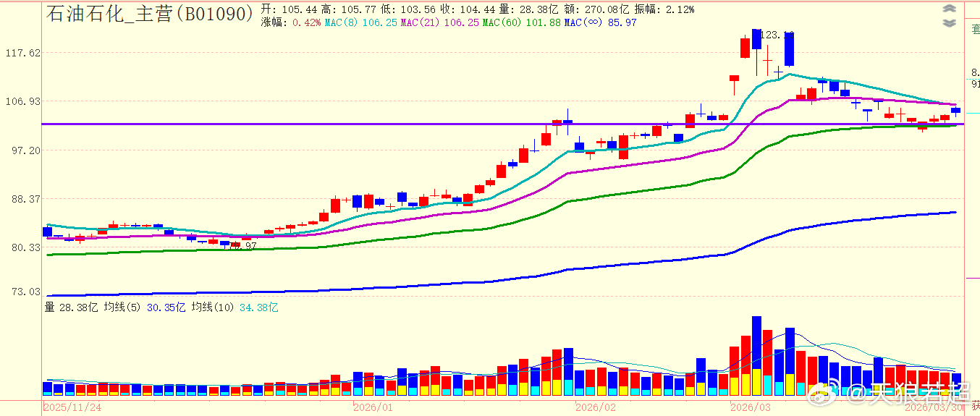Click the 2026/02 date marker
The image size is (980, 416).
tap(595, 407)
